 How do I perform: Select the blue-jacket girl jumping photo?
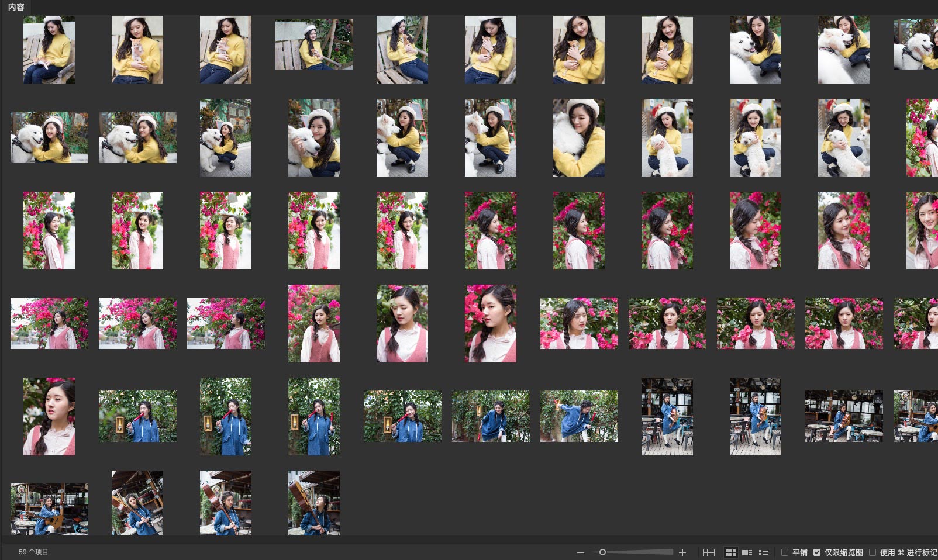click(578, 416)
